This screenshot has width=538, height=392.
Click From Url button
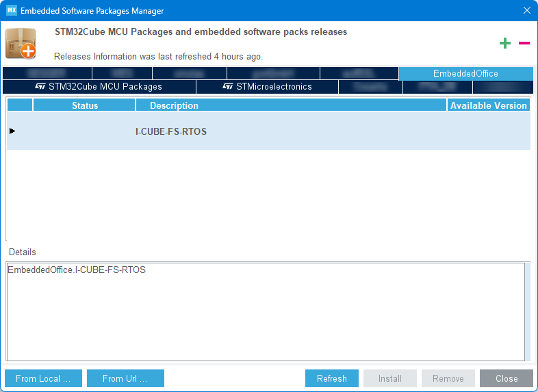[125, 378]
